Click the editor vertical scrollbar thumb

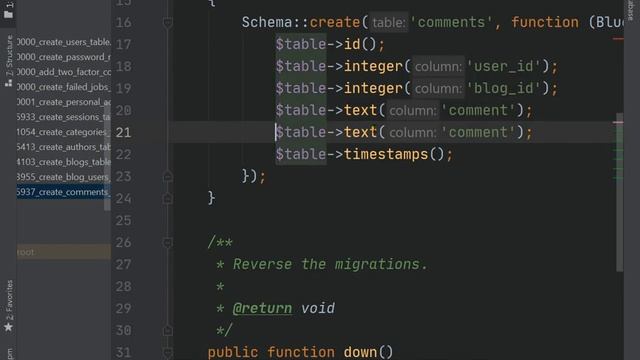tap(620, 192)
